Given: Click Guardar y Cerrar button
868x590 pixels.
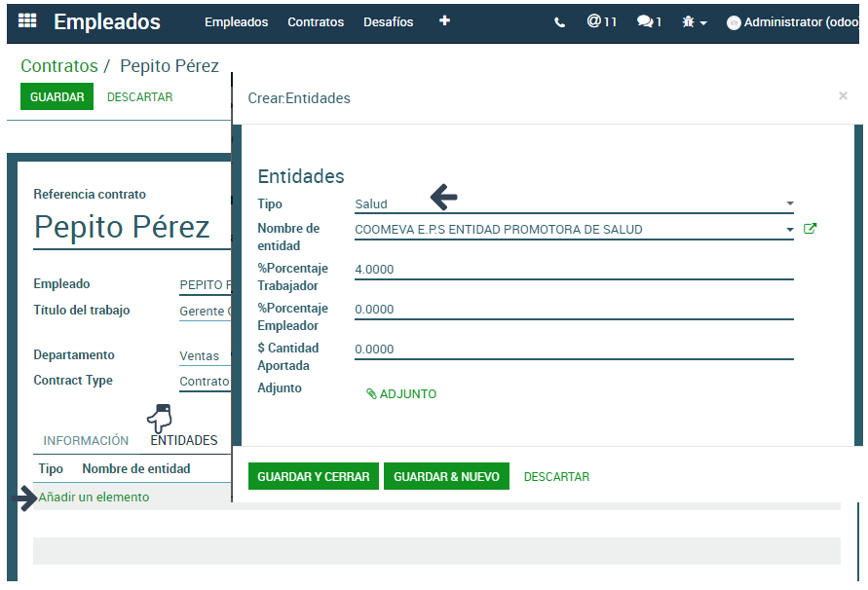Looking at the screenshot, I should click(x=313, y=477).
